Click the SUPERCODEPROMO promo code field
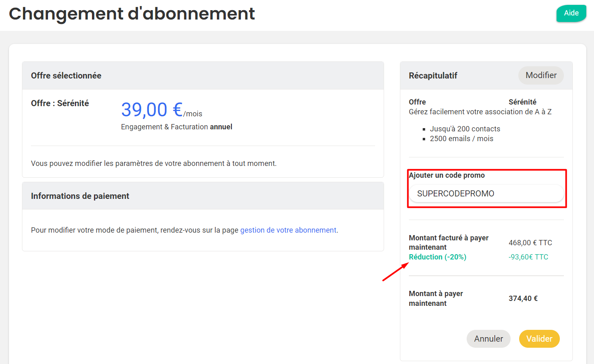Image resolution: width=594 pixels, height=364 pixels. tap(486, 194)
